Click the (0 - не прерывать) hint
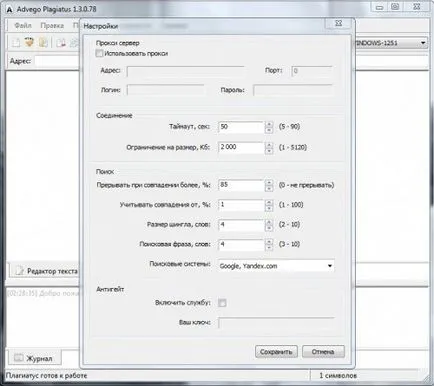Image resolution: width=434 pixels, height=386 pixels. [306, 185]
